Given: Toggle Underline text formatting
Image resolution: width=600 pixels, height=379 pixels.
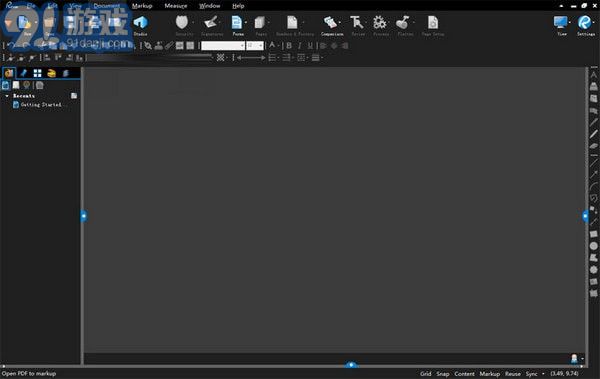Looking at the screenshot, I should [x=310, y=46].
